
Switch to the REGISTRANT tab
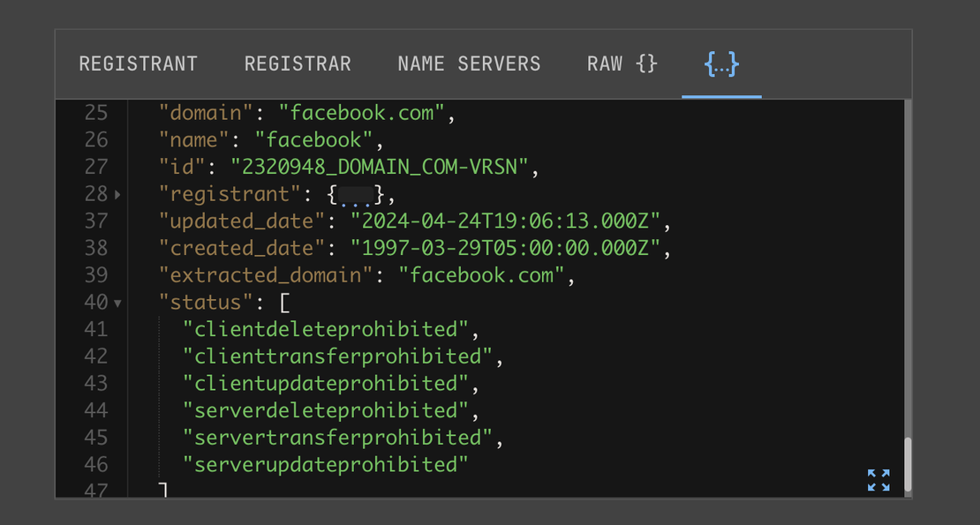tap(138, 63)
